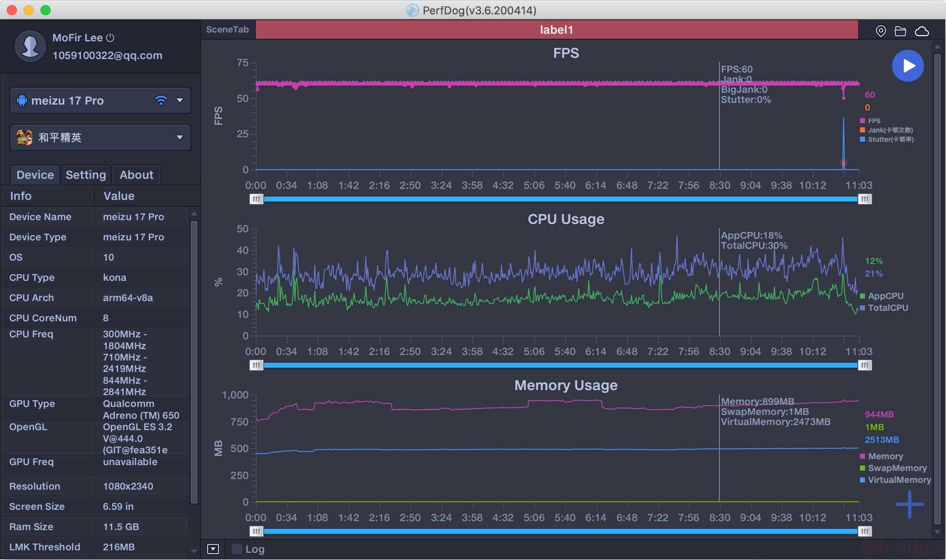Toggle VirtualMemory series in legend

895,480
